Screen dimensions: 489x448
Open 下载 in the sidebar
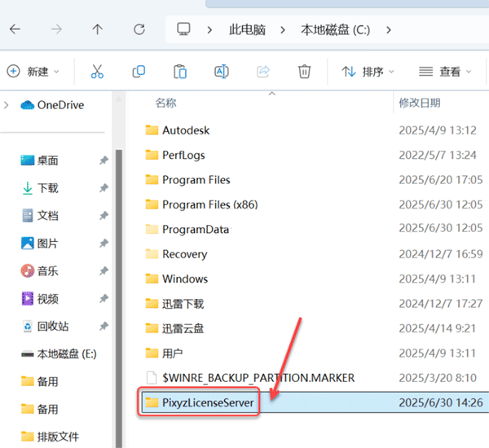pyautogui.click(x=40, y=188)
